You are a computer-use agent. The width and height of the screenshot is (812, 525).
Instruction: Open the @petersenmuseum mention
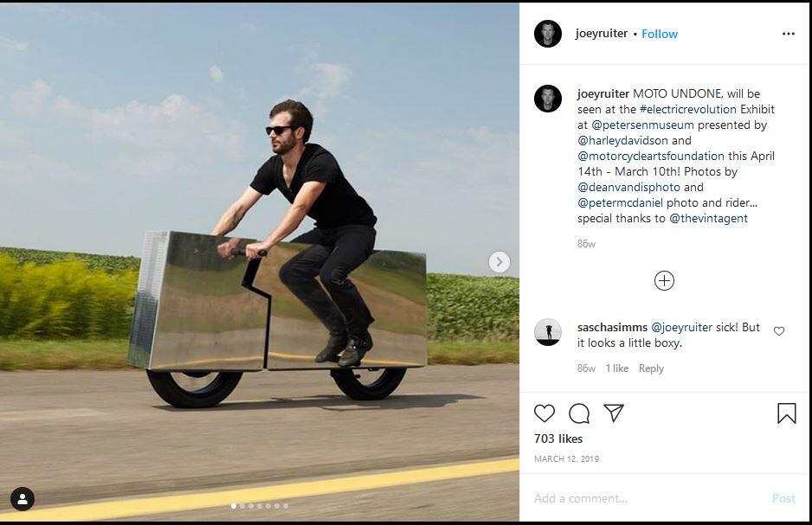coord(642,125)
